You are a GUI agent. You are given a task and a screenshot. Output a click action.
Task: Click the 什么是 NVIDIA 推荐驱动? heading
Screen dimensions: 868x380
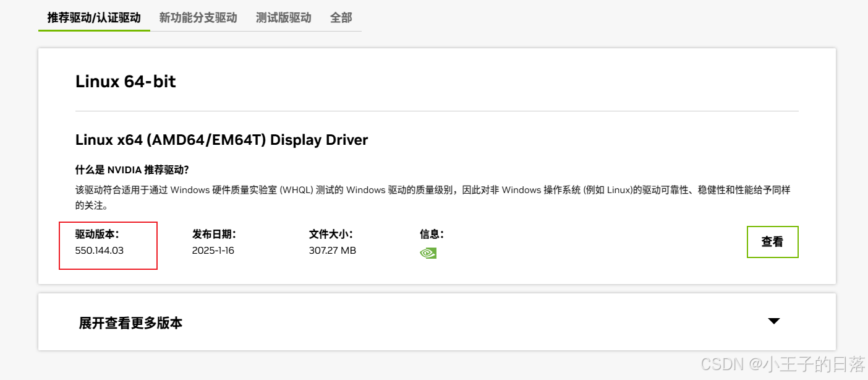tap(131, 170)
